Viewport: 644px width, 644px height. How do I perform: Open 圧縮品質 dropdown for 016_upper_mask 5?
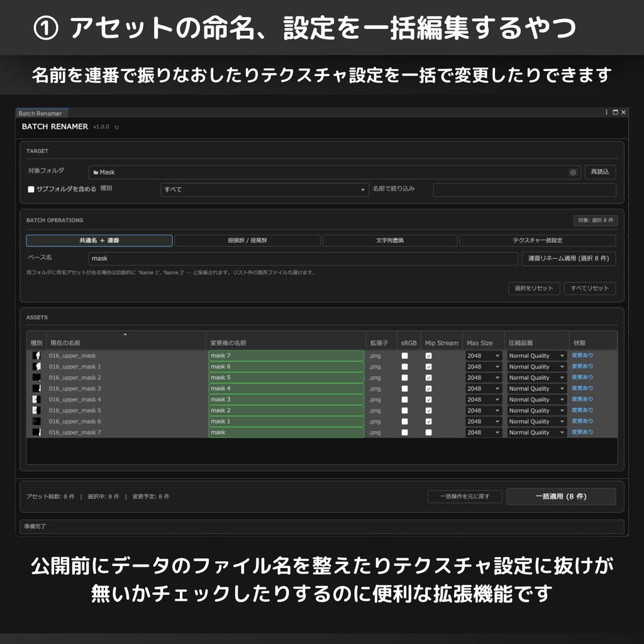537,410
